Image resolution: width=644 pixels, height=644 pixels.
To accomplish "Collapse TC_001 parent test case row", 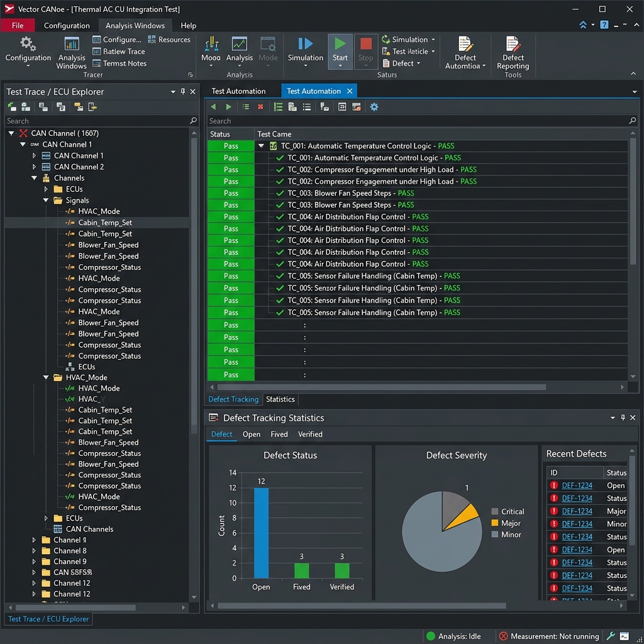I will point(261,146).
